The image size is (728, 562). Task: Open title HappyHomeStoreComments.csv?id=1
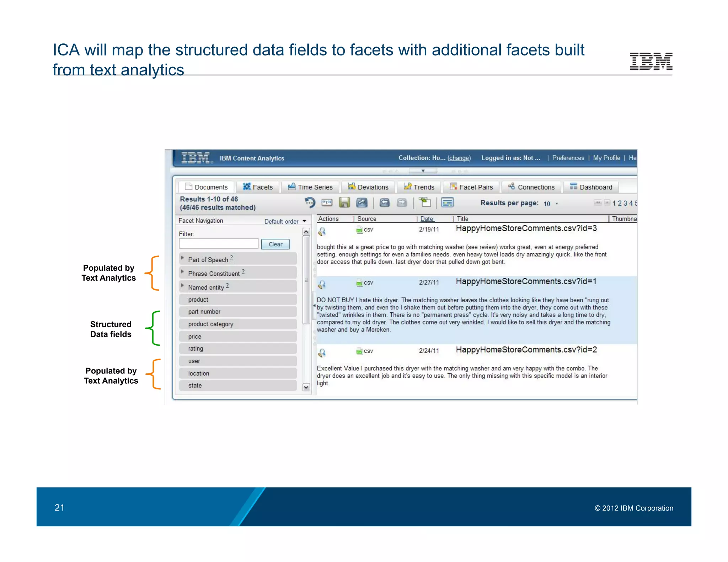(526, 281)
